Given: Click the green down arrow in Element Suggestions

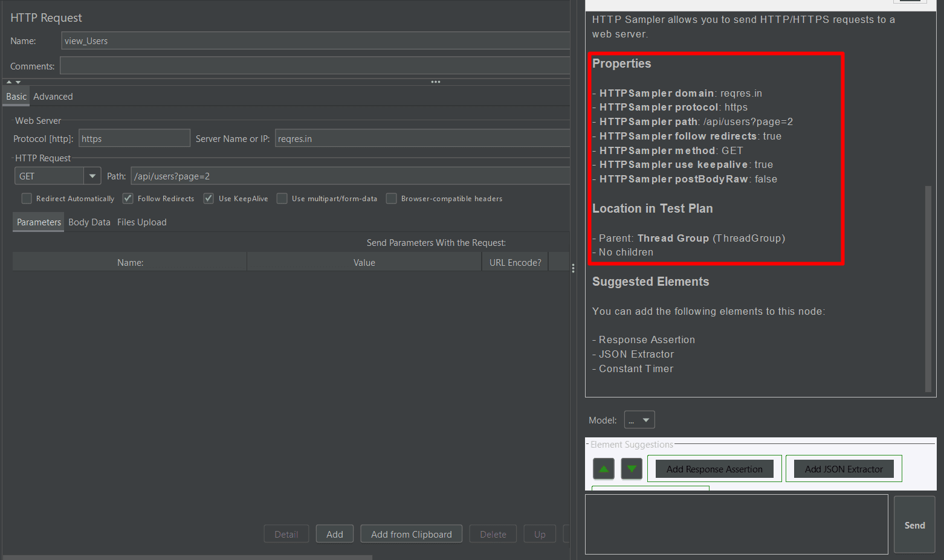Looking at the screenshot, I should coord(632,469).
